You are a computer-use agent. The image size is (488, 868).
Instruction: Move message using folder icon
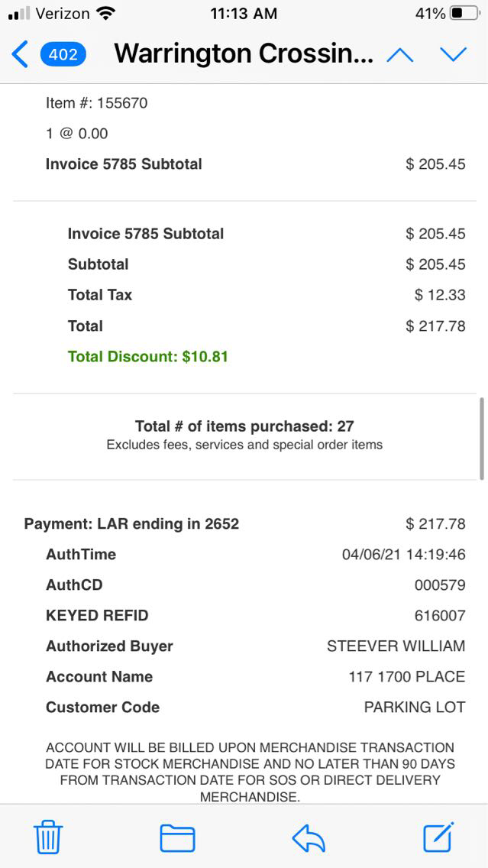(177, 837)
